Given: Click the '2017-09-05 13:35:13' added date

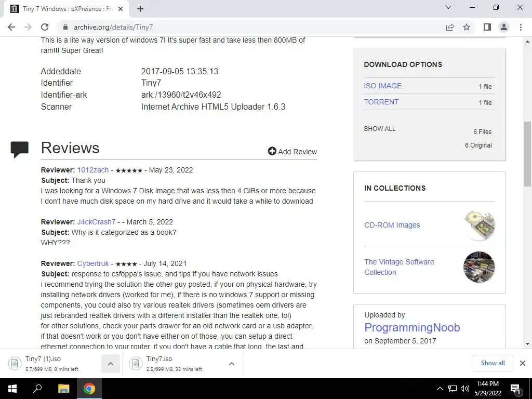Looking at the screenshot, I should click(x=180, y=71).
